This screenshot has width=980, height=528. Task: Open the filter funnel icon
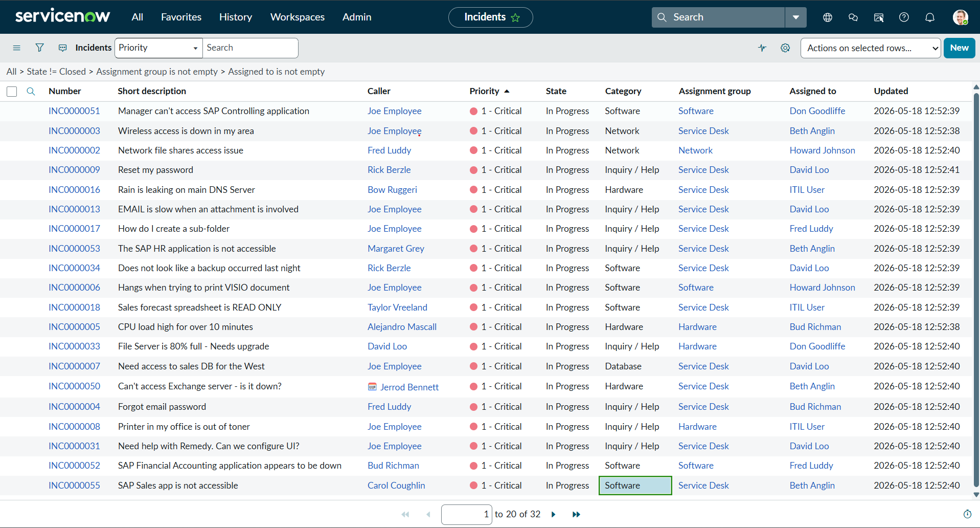click(39, 48)
